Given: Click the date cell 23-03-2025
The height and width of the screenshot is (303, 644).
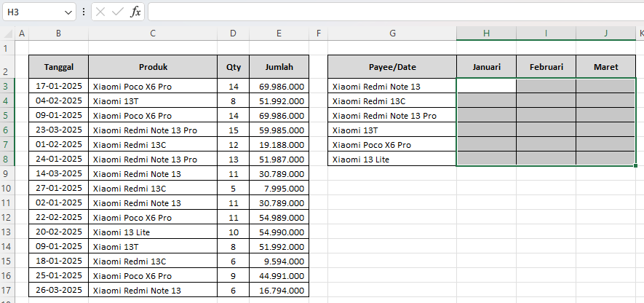Looking at the screenshot, I should coord(59,130).
